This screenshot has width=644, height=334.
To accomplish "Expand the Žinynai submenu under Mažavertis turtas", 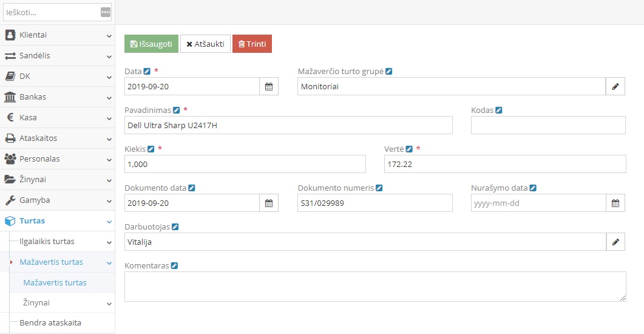I will pos(61,303).
